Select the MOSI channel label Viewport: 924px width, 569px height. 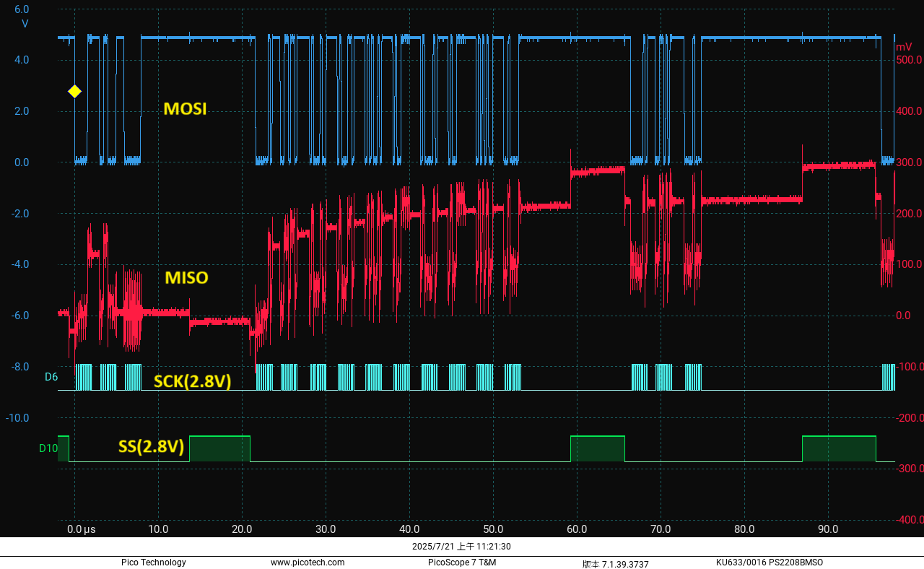click(185, 109)
